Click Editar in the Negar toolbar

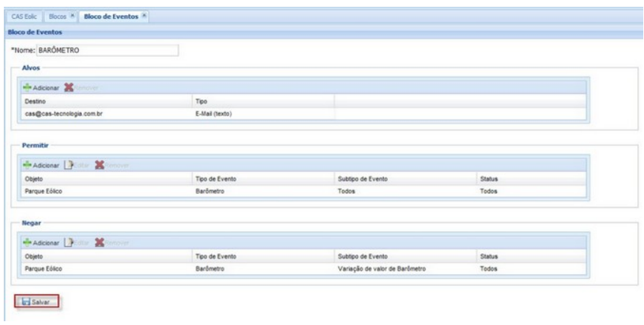[78, 242]
